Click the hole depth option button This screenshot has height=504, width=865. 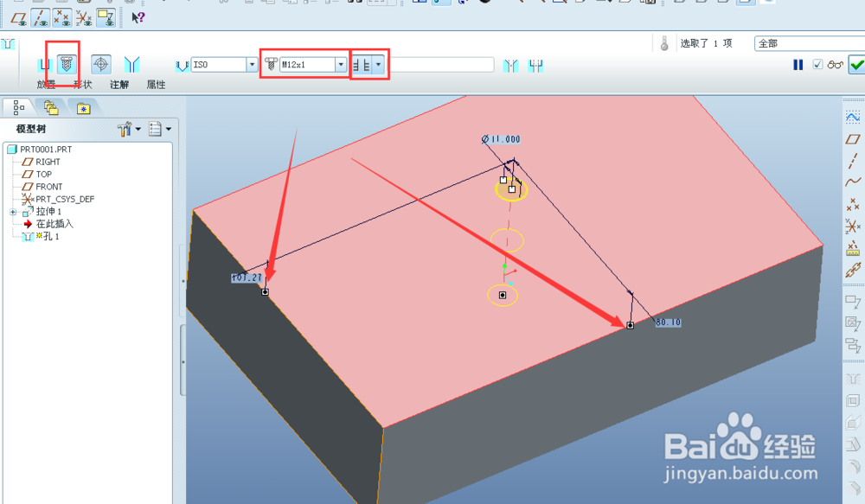362,65
